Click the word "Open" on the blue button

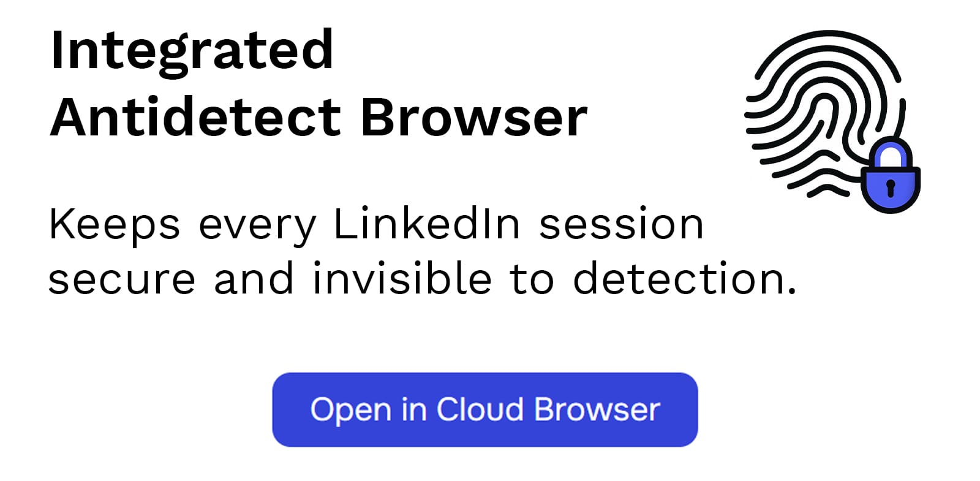350,409
